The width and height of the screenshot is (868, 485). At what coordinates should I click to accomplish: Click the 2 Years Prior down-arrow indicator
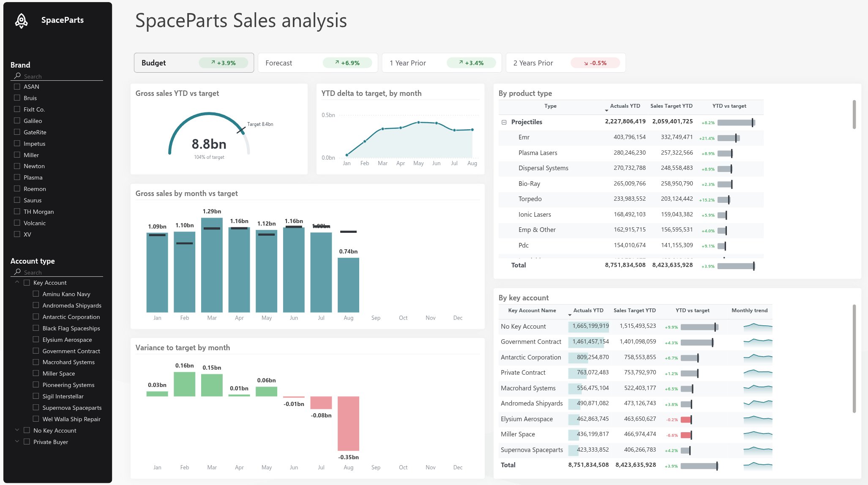click(x=586, y=63)
